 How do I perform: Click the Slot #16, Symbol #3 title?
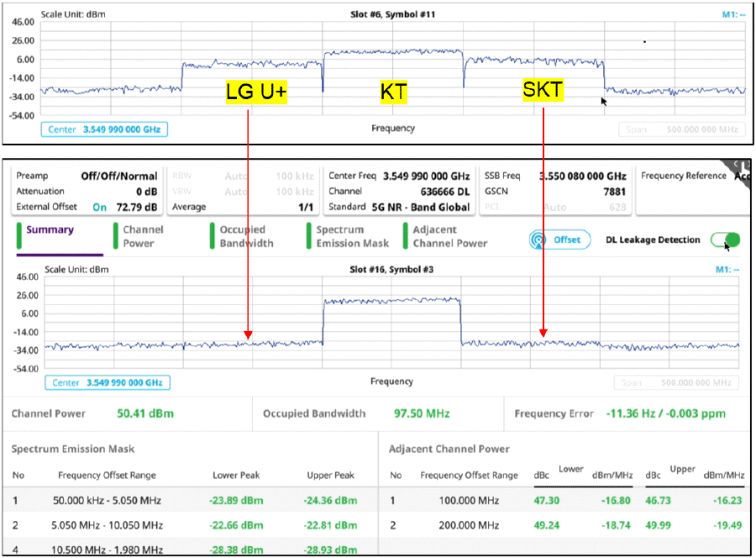(391, 269)
